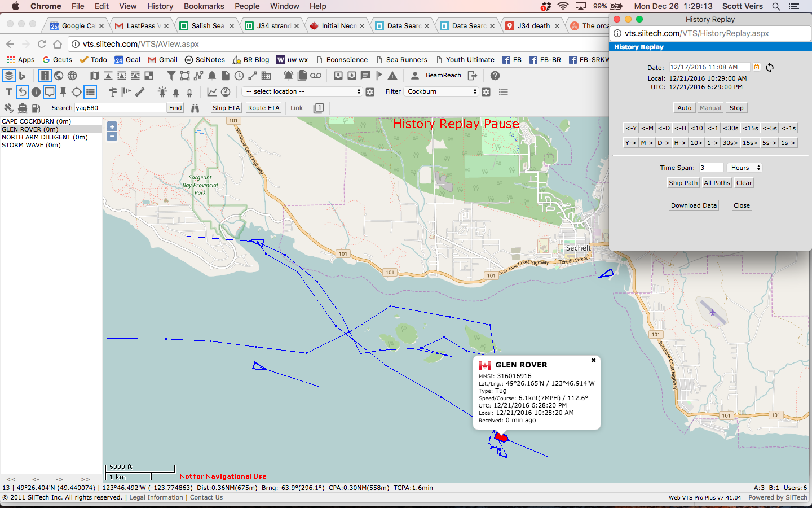
Task: Click the Download Data button
Action: 694,205
